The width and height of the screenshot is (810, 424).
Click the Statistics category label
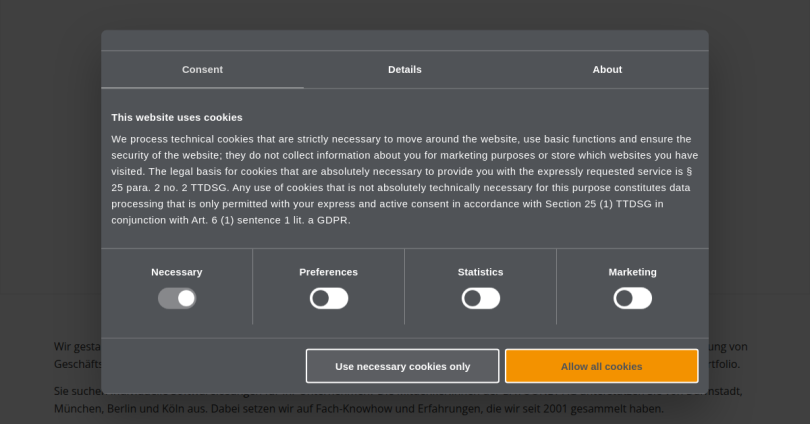480,272
